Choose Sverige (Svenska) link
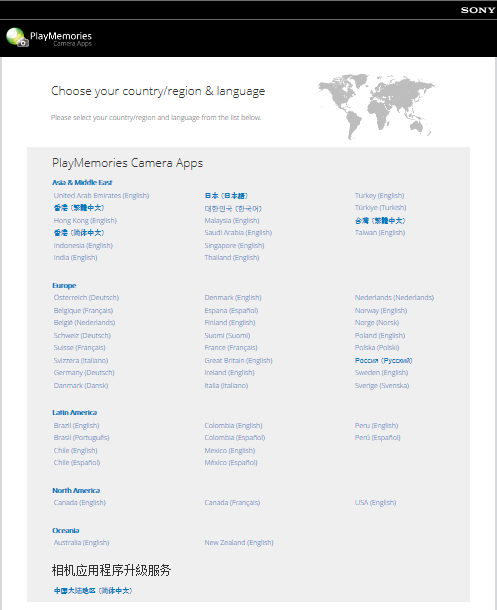This screenshot has height=610, width=497. (x=382, y=386)
